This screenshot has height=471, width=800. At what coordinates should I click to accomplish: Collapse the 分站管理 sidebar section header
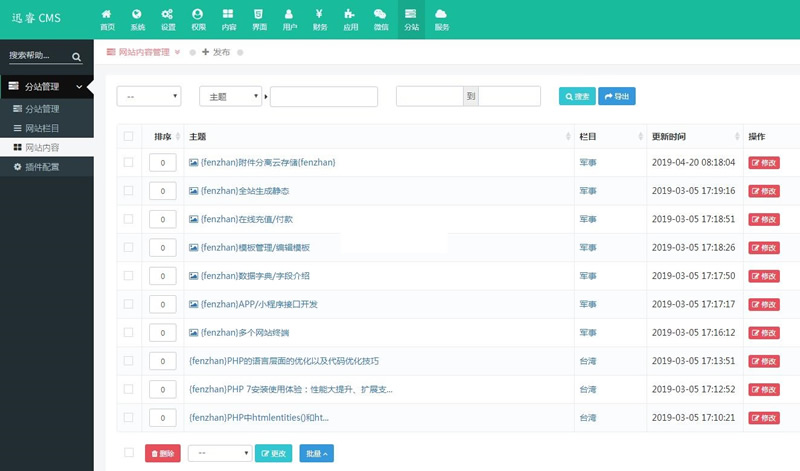tap(47, 87)
